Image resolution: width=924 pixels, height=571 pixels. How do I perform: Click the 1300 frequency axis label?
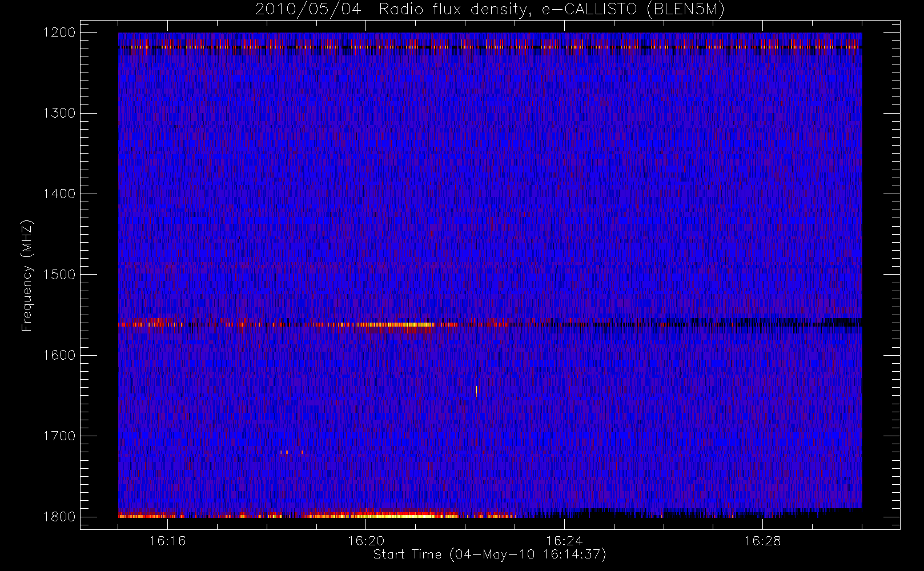(59, 113)
